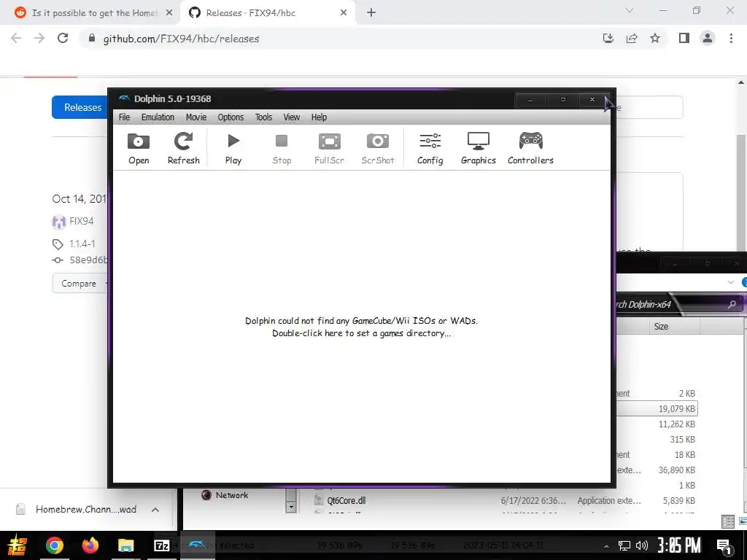Screen dimensions: 747x560
Task: Close the Reddit browser tab
Action: coord(169,13)
